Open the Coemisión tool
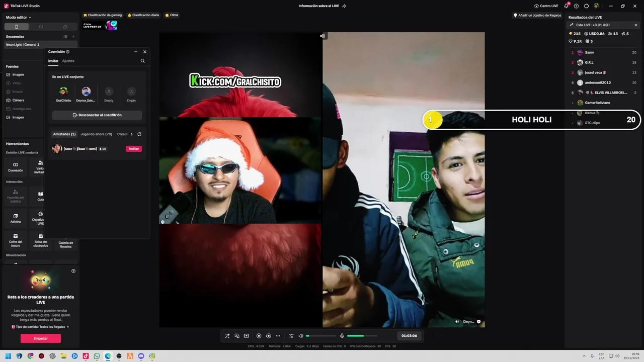The image size is (644, 362). pos(16,167)
